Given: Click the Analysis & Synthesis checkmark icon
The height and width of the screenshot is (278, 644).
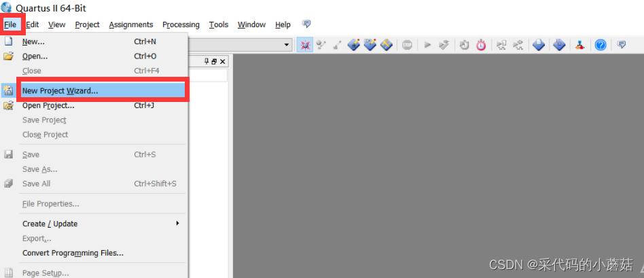Looking at the screenshot, I should (444, 45).
